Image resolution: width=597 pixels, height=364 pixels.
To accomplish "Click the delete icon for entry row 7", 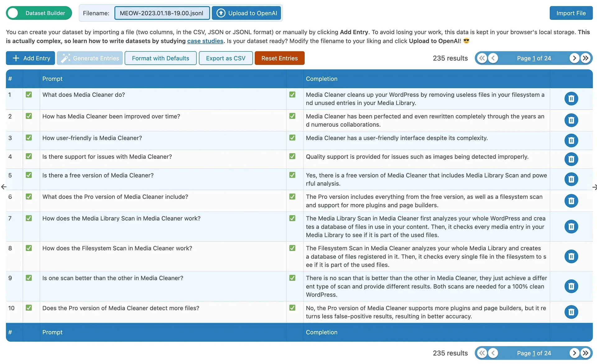I will pos(571,226).
